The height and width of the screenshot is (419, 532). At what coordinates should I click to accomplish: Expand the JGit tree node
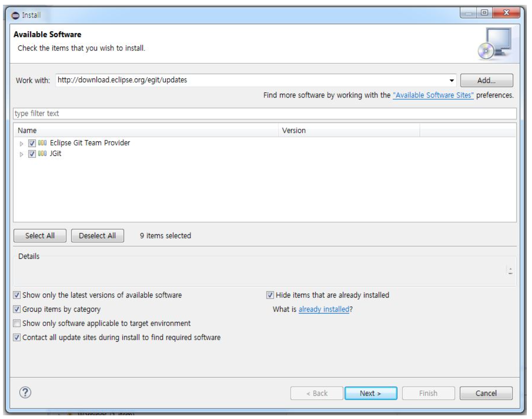pyautogui.click(x=21, y=154)
